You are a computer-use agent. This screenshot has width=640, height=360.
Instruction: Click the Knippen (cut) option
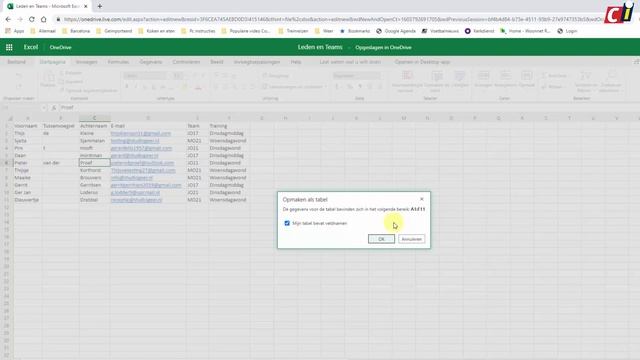point(71,73)
